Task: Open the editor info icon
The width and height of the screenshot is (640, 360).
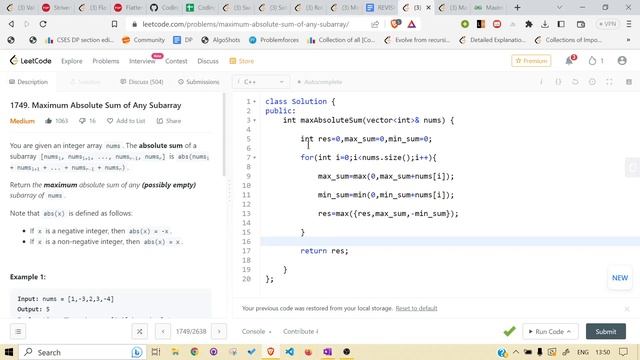Action: click(x=541, y=82)
